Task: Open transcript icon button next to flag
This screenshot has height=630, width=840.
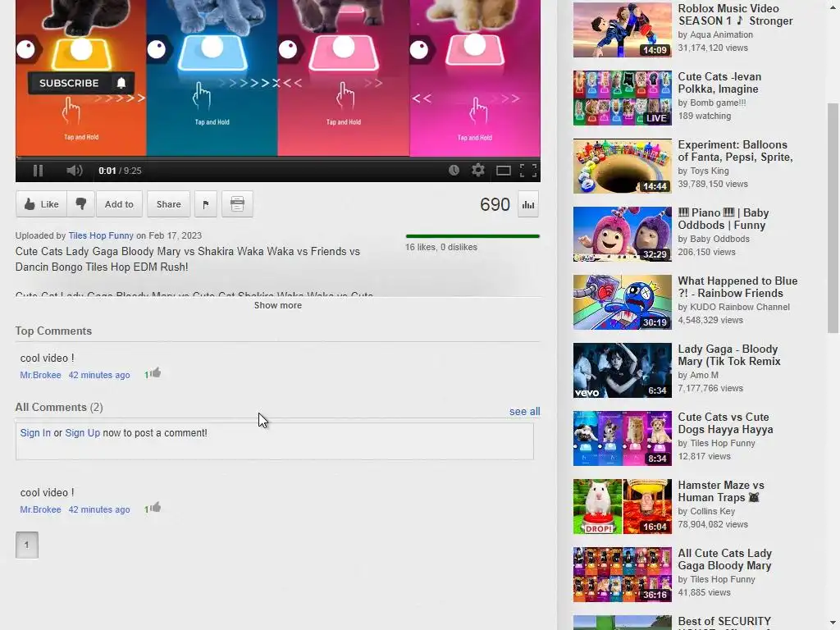Action: point(237,204)
